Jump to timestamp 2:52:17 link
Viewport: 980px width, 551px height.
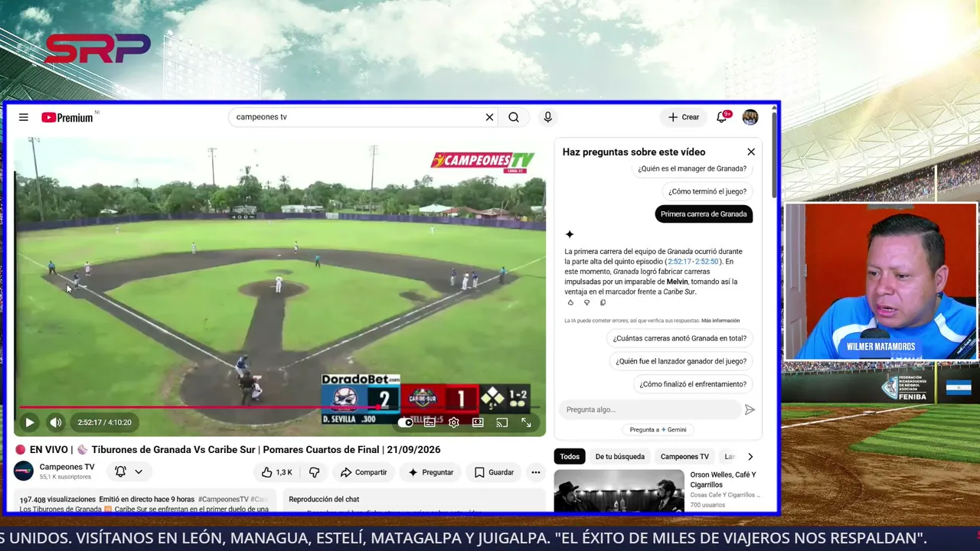click(x=679, y=262)
